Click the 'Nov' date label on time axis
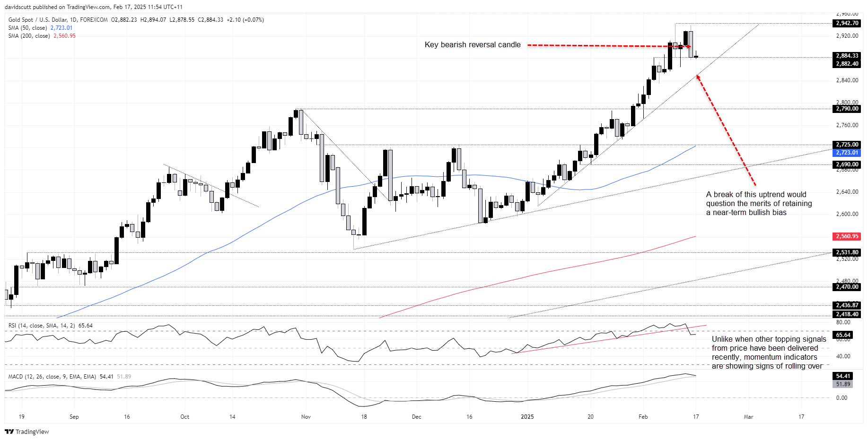868x440 pixels. (306, 417)
